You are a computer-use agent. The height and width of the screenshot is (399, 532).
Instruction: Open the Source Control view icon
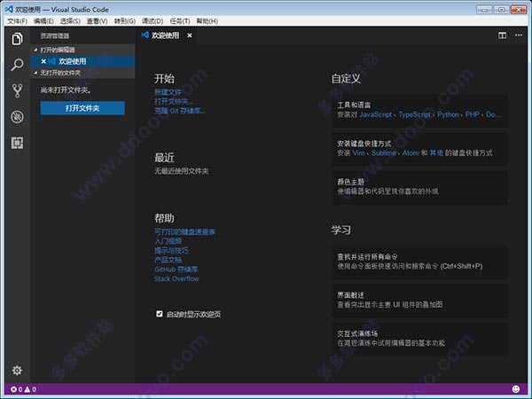[x=18, y=91]
